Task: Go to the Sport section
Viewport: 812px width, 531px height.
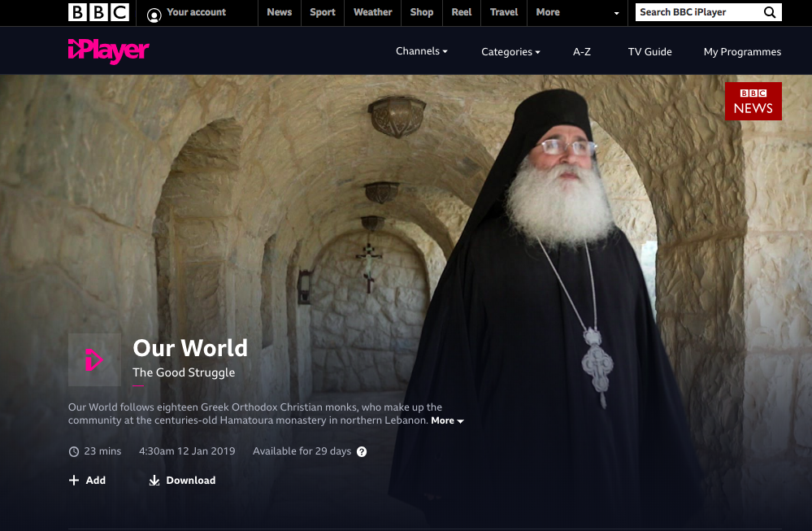Action: point(323,12)
